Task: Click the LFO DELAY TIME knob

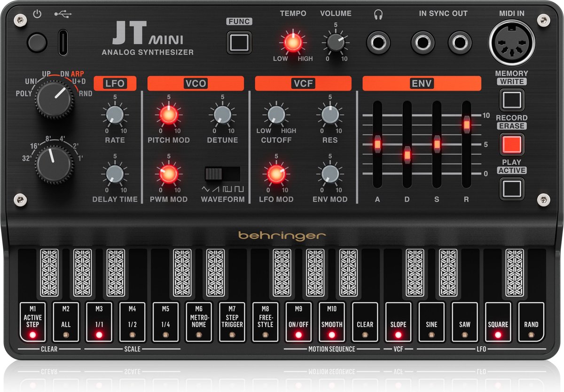Action: pyautogui.click(x=115, y=174)
